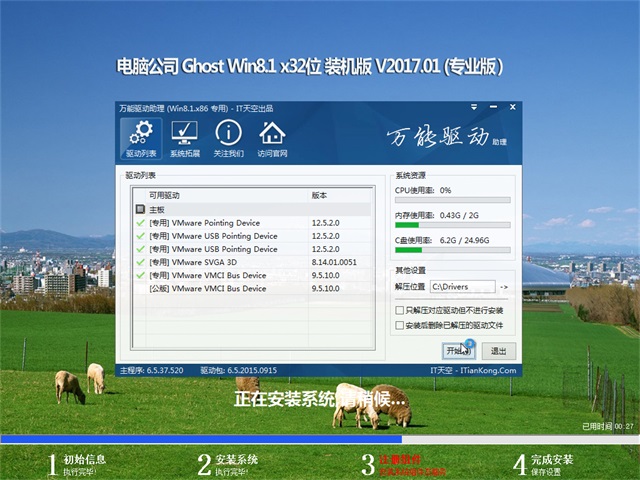Toggle checkmark for VMware SVGA 3D
Viewport: 640px width, 480px height.
click(x=140, y=262)
